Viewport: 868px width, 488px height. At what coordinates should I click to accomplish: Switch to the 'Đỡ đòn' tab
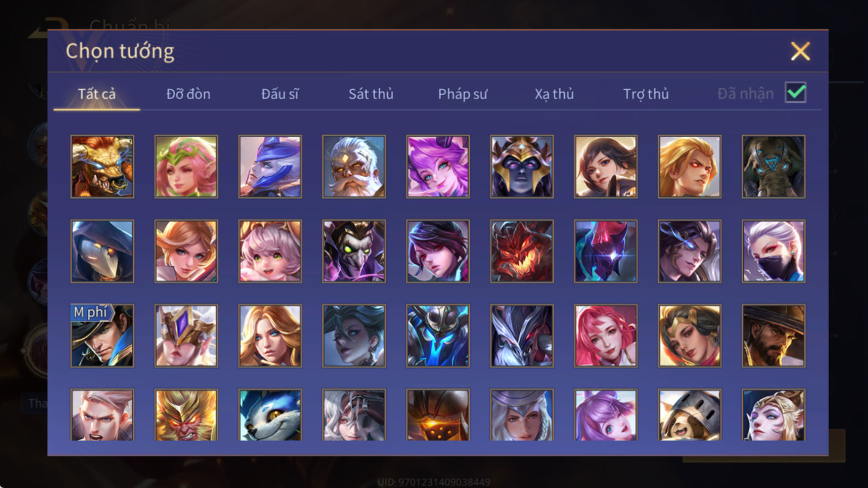point(188,94)
